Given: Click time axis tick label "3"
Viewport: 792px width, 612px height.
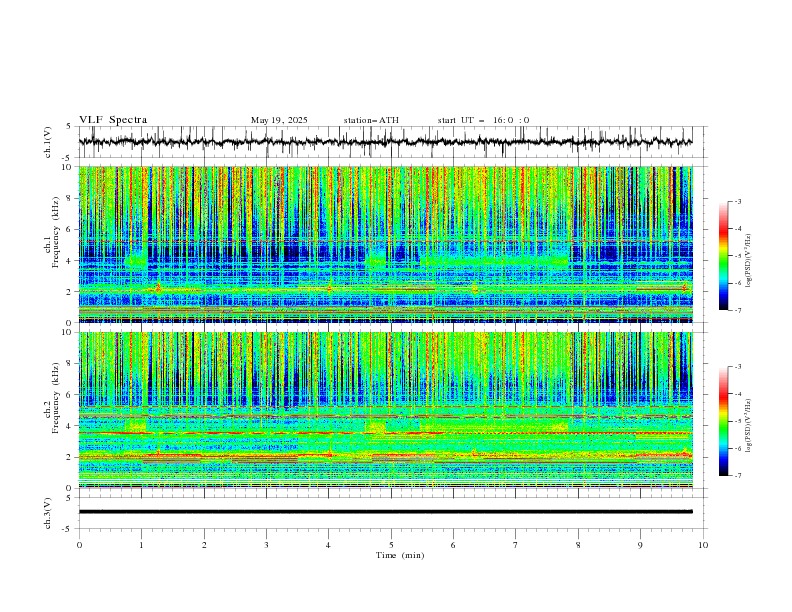Looking at the screenshot, I should [267, 545].
